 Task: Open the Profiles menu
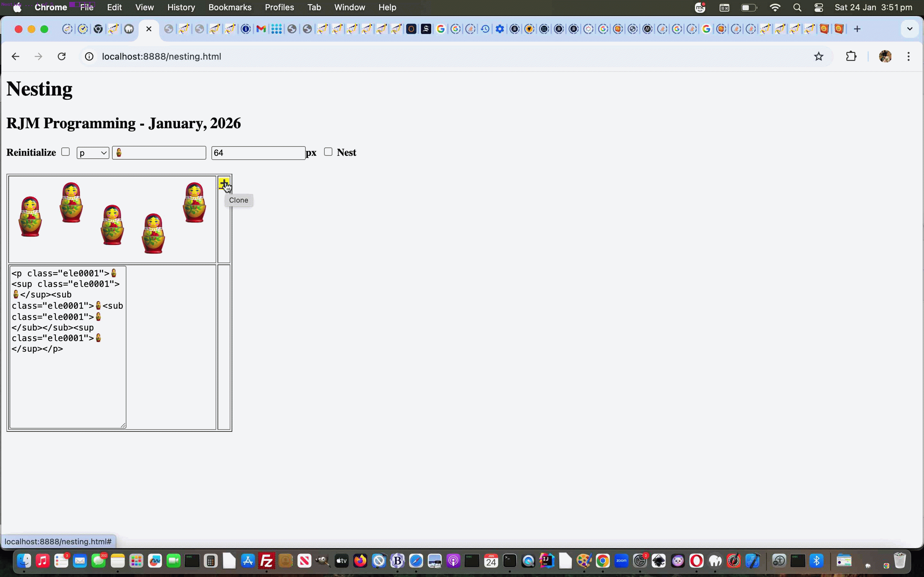(279, 7)
